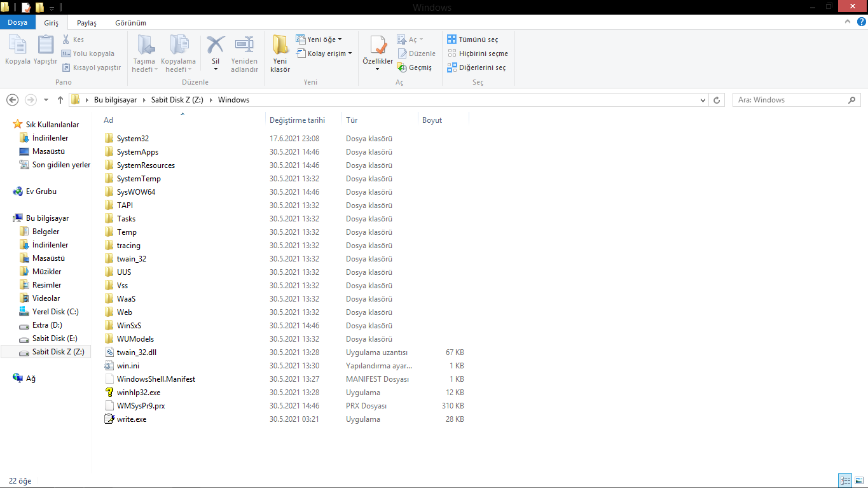Select Extra (D:) drive in the sidebar
This screenshot has width=868, height=488.
[47, 325]
